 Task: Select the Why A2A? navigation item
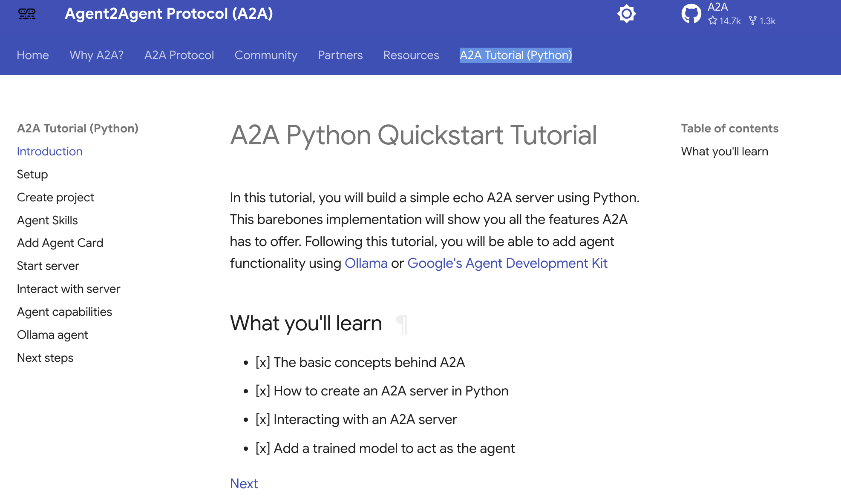[96, 55]
